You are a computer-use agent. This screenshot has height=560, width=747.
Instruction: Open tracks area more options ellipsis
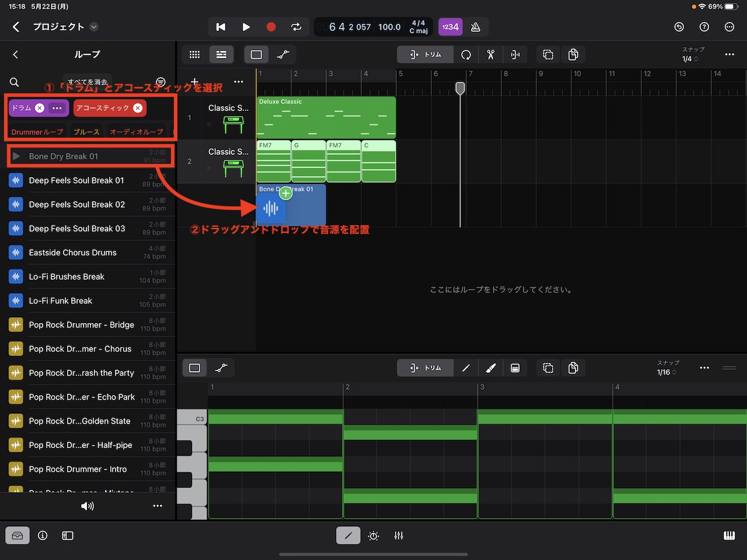[729, 54]
